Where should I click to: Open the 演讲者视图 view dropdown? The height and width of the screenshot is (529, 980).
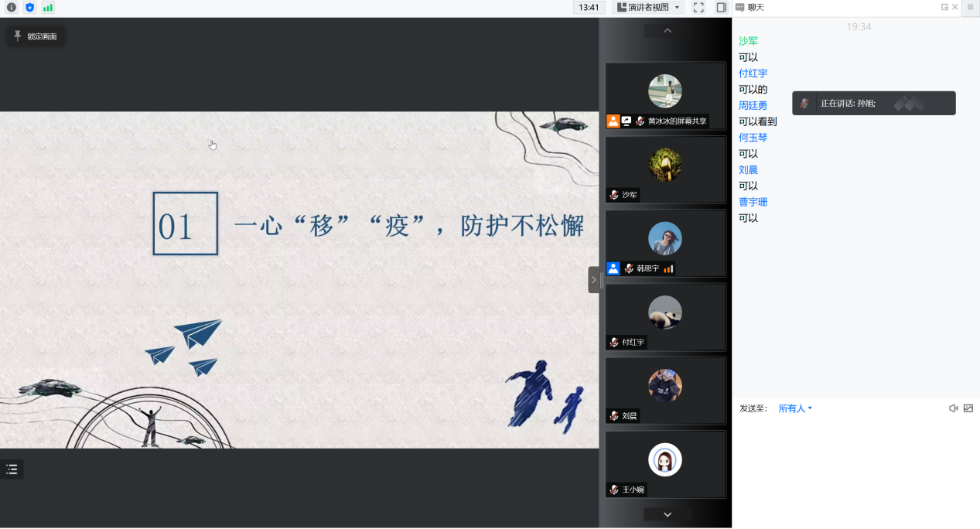[649, 8]
